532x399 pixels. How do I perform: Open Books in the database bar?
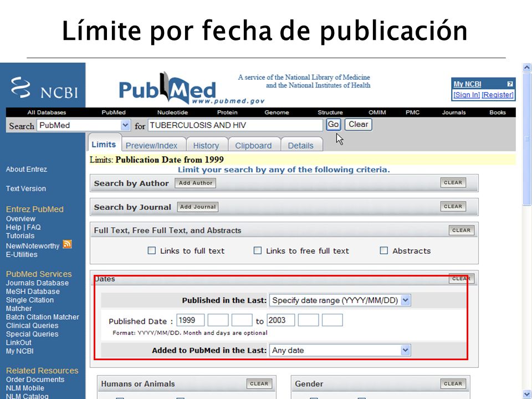point(498,112)
